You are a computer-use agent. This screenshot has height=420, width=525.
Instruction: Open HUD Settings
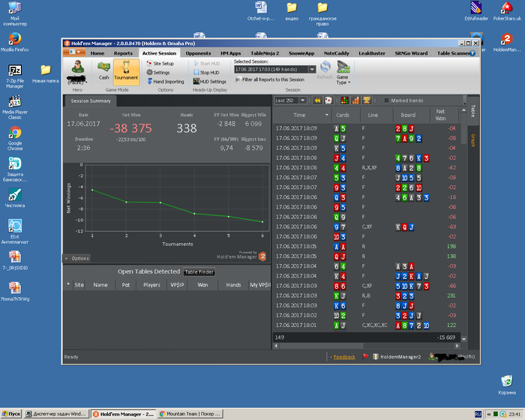[x=209, y=82]
